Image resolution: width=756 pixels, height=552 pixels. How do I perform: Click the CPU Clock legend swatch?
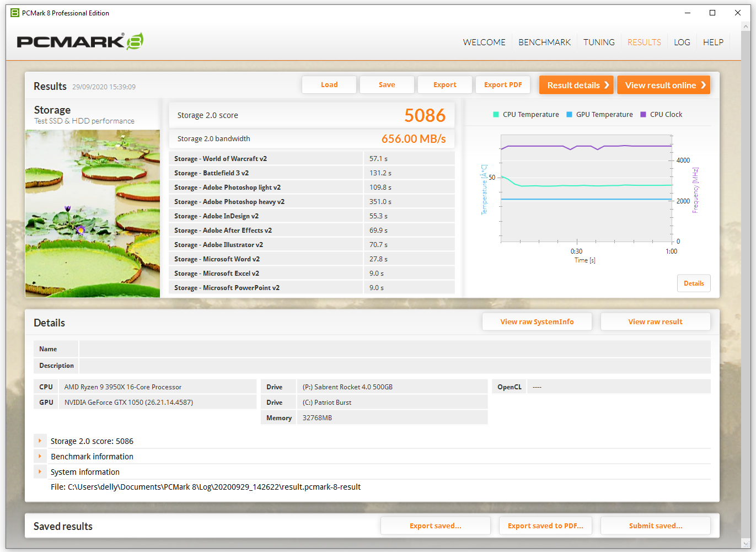[643, 115]
